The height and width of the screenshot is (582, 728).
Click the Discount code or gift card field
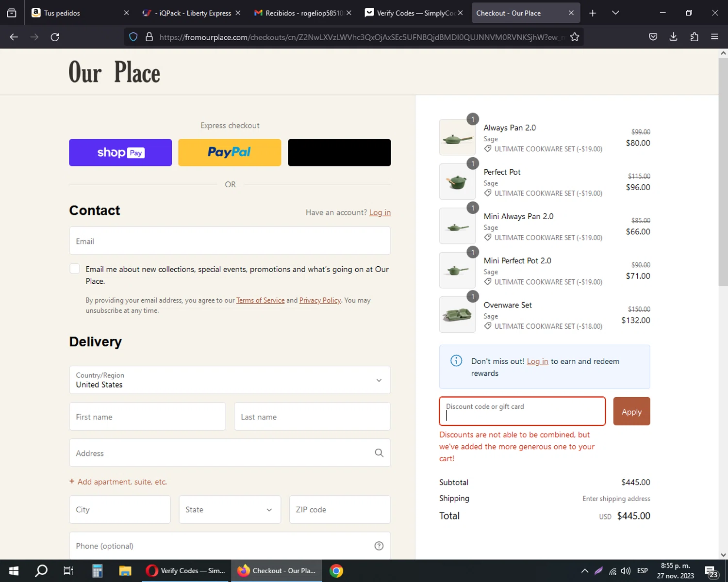pyautogui.click(x=522, y=411)
